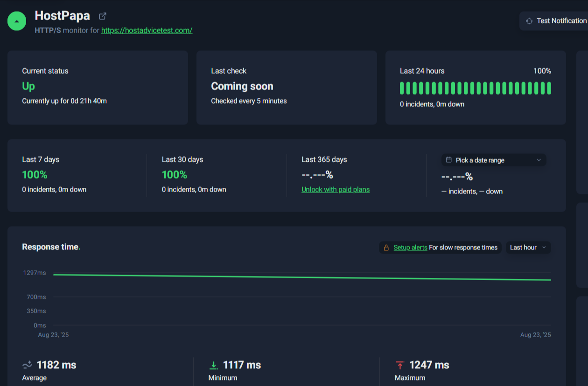Click the red Maximum upload-arrow icon
This screenshot has width=588, height=386.
pyautogui.click(x=400, y=365)
